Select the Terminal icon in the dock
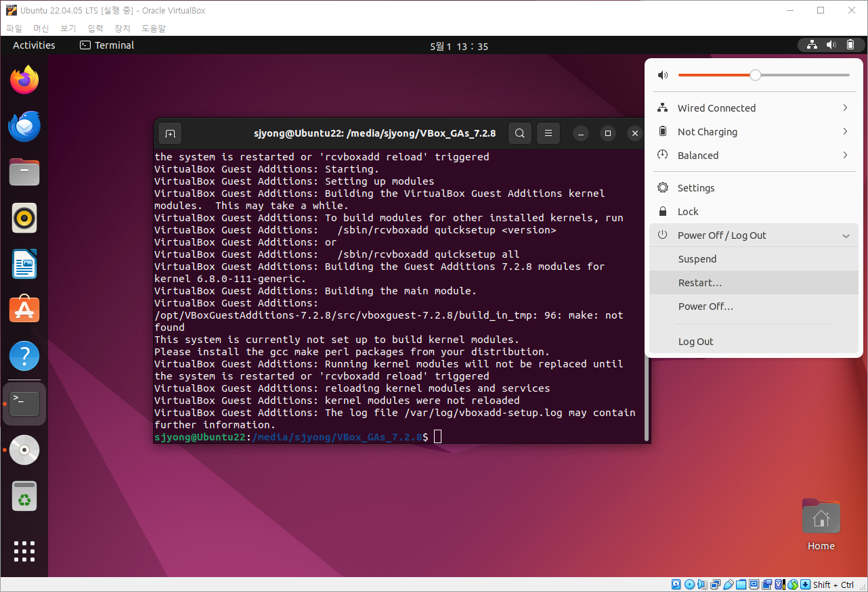 point(24,404)
